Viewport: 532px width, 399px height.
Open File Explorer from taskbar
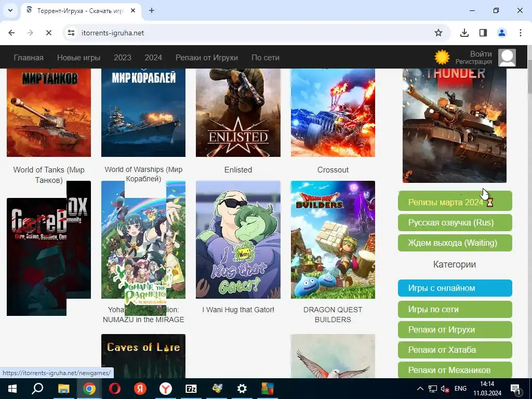point(63,389)
